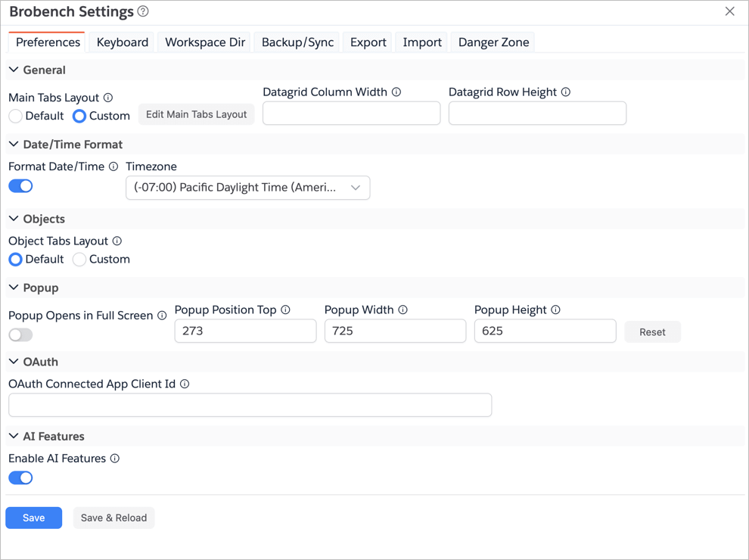Screen dimensions: 749x560
Task: Click info icon beside Popup Position Top
Action: pyautogui.click(x=285, y=310)
